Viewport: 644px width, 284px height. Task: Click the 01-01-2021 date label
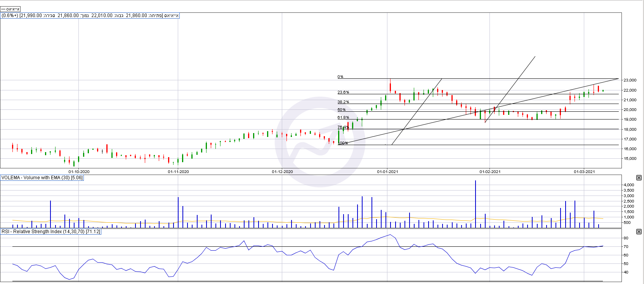click(x=388, y=171)
